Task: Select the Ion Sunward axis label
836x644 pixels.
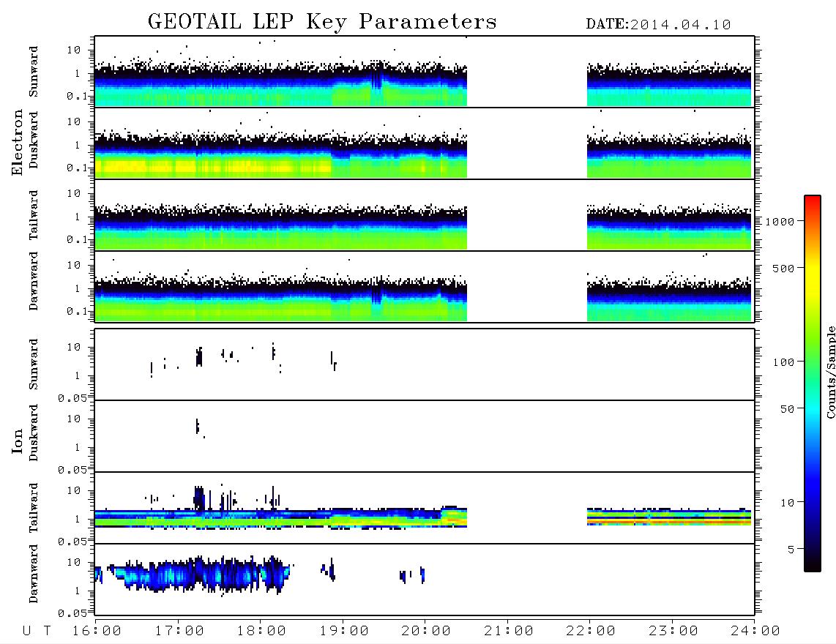Action: pos(34,364)
